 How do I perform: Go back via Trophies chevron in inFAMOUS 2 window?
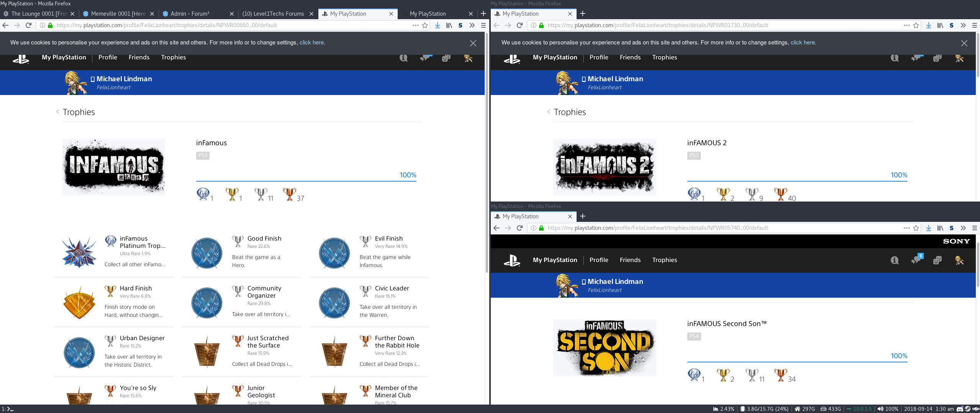pyautogui.click(x=549, y=112)
